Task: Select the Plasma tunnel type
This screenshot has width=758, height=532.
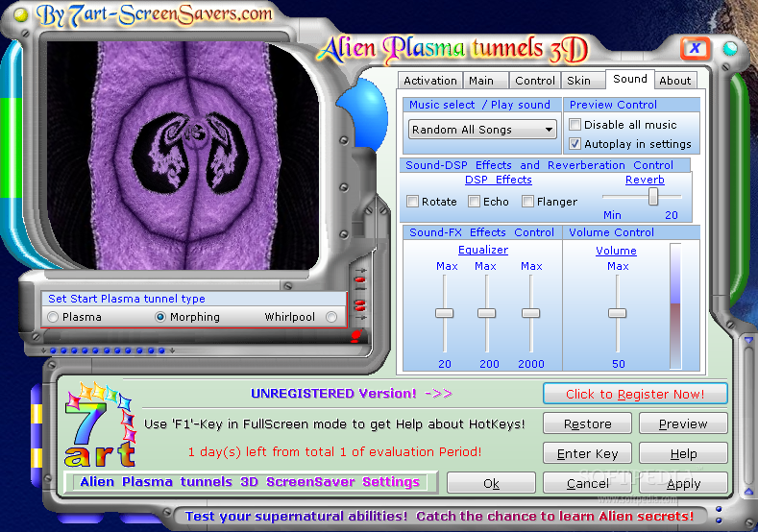Action: tap(53, 317)
